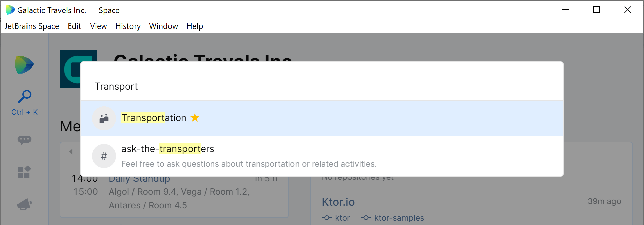Select the Transportation search result

coord(322,118)
